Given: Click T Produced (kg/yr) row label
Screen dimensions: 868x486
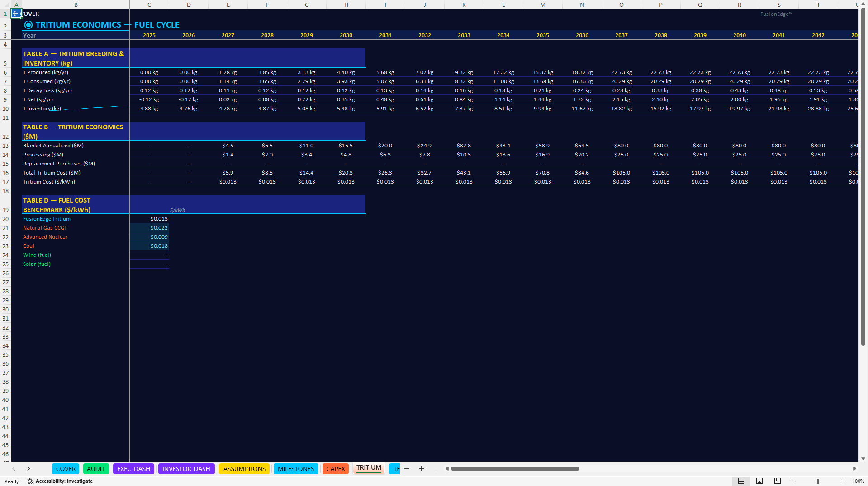Looking at the screenshot, I should [76, 72].
